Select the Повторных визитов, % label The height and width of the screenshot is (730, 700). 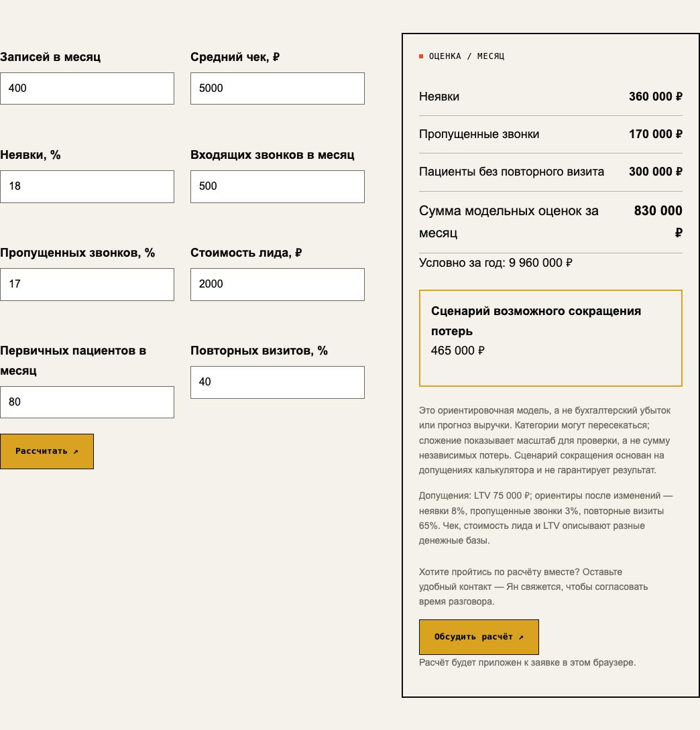click(x=259, y=351)
